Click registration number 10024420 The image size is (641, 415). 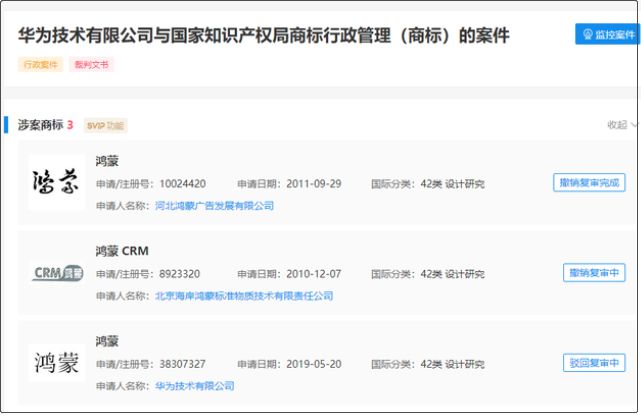click(x=182, y=184)
